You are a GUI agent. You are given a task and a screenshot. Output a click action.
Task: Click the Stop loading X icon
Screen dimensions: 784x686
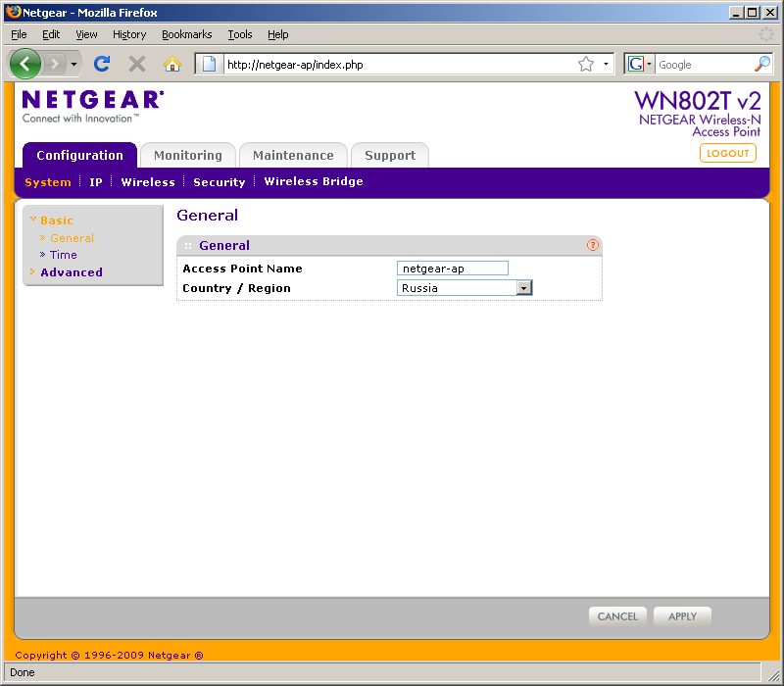(x=136, y=64)
